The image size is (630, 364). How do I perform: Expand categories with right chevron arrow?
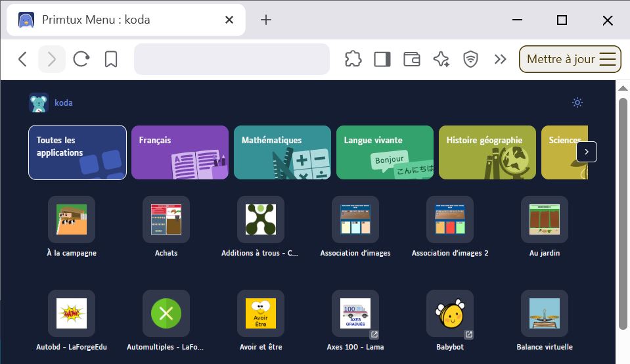(x=587, y=152)
